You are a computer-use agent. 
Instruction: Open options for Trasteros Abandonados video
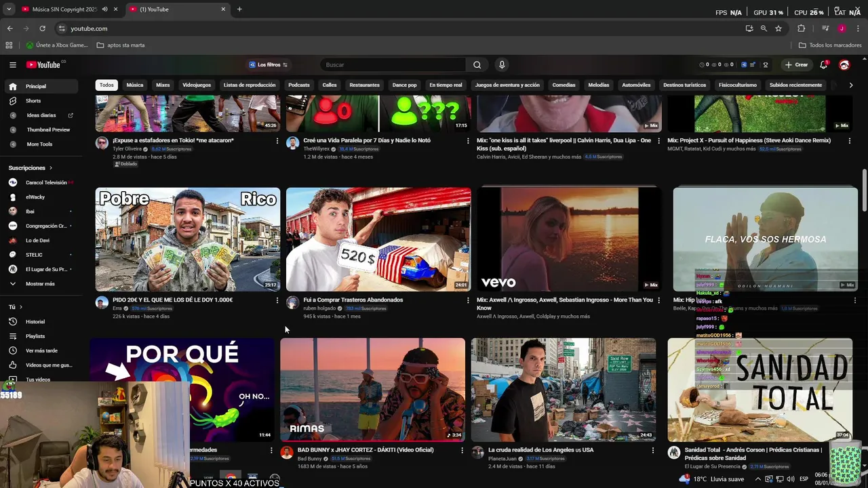[468, 300]
